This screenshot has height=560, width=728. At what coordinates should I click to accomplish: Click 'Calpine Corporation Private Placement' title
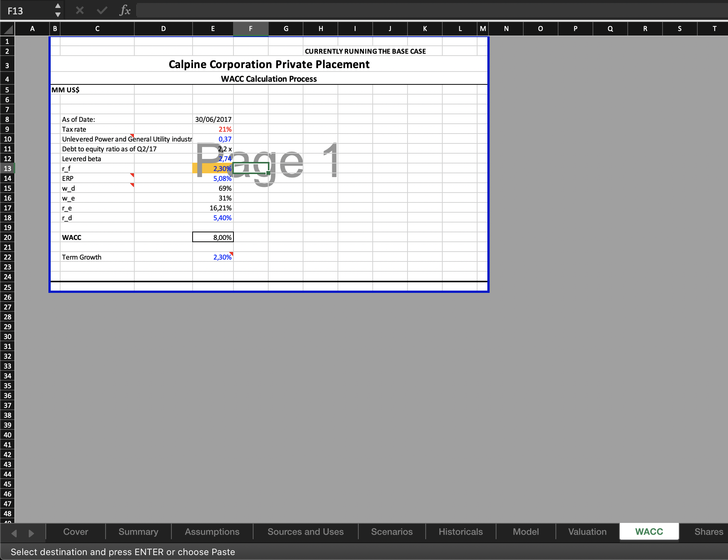tap(269, 64)
